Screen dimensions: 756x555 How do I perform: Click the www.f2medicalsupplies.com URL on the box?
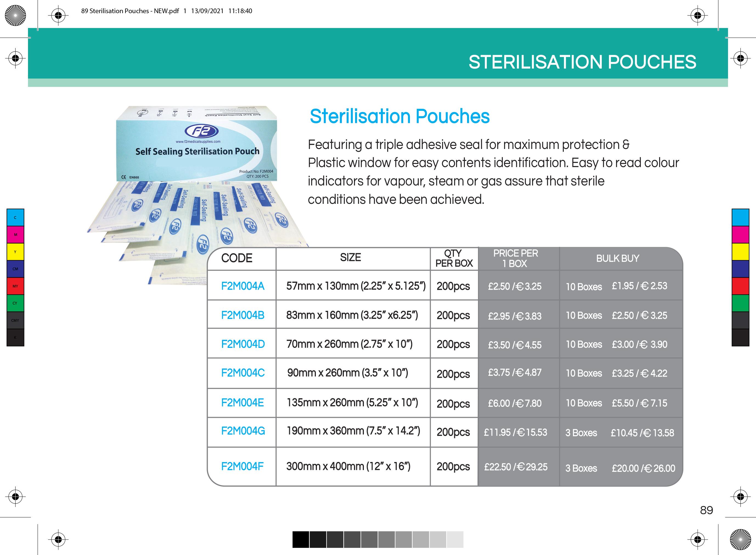tap(198, 142)
